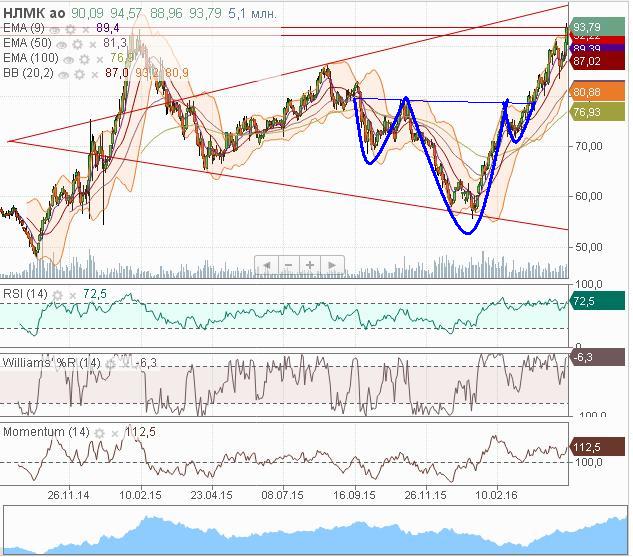Remove the RSI (14) panel with X
Image resolution: width=633 pixels, height=557 pixels.
pyautogui.click(x=72, y=295)
